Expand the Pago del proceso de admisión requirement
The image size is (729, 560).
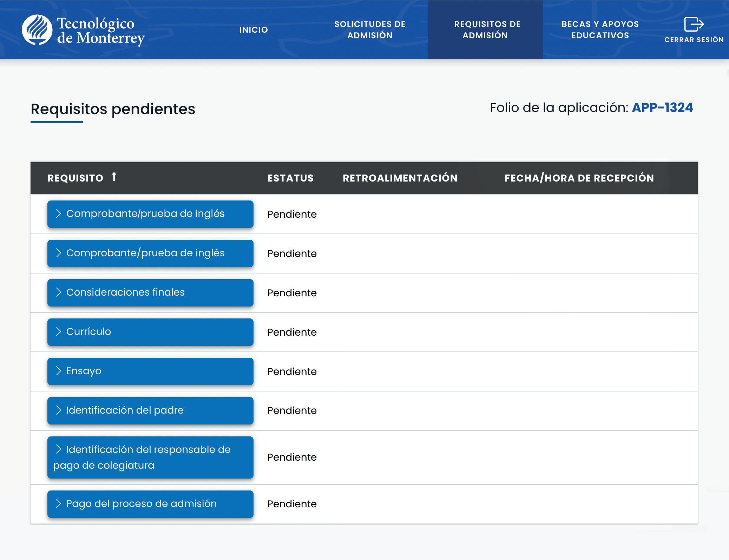click(x=150, y=504)
